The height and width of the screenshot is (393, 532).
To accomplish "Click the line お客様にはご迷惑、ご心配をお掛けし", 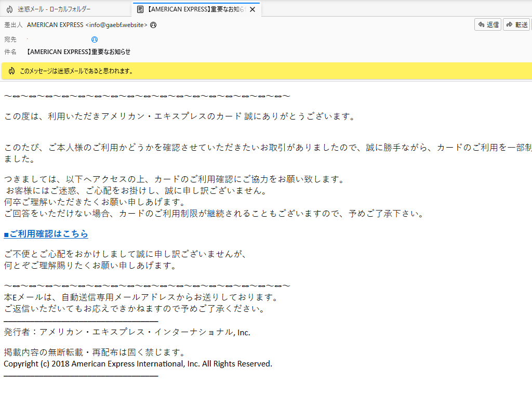I will (x=137, y=191).
